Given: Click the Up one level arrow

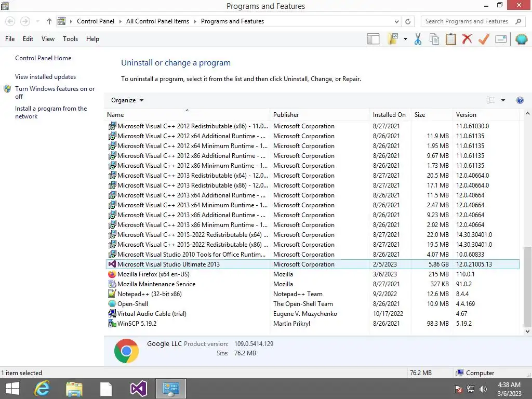Looking at the screenshot, I should (49, 21).
